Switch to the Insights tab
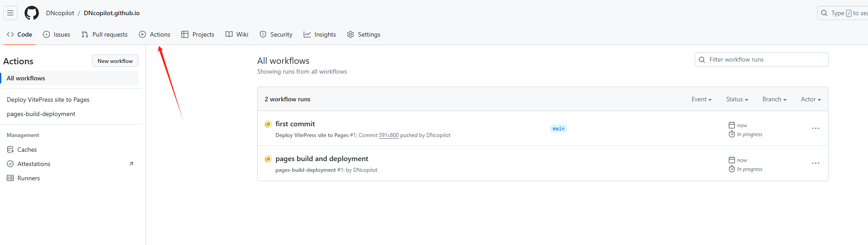This screenshot has height=245, width=868. point(320,34)
